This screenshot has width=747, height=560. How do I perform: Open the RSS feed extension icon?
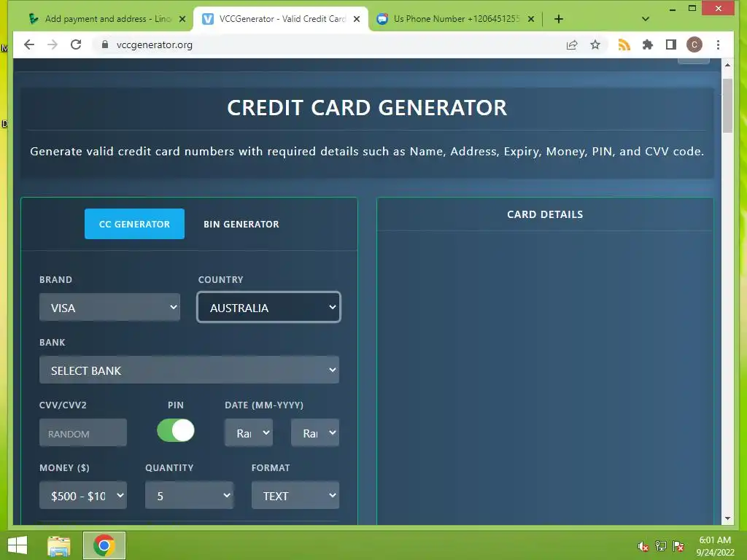point(624,44)
